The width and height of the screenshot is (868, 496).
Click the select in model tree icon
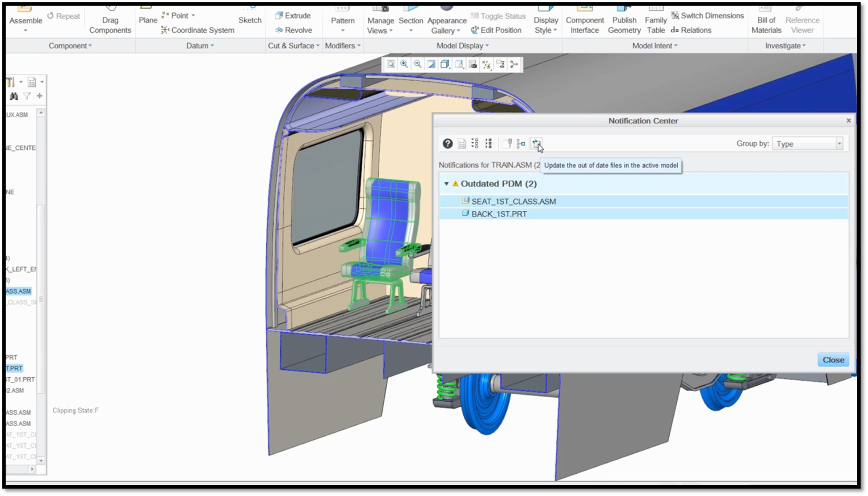click(521, 144)
